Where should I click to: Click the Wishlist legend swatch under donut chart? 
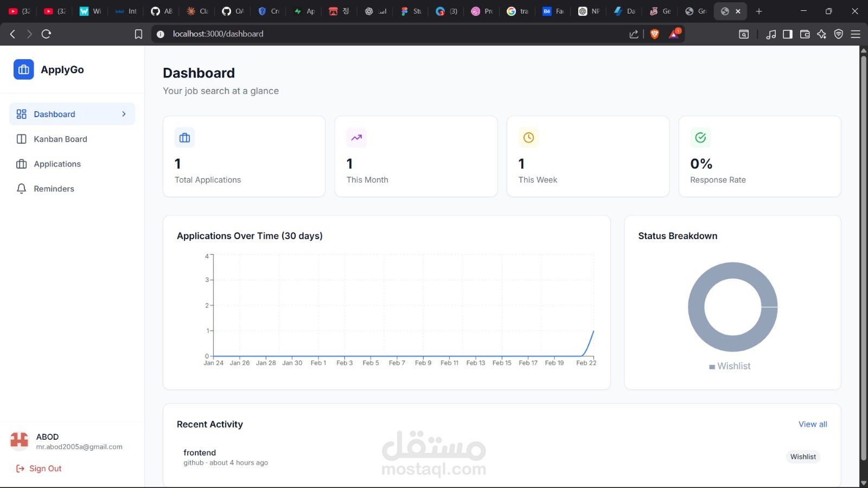pos(712,367)
